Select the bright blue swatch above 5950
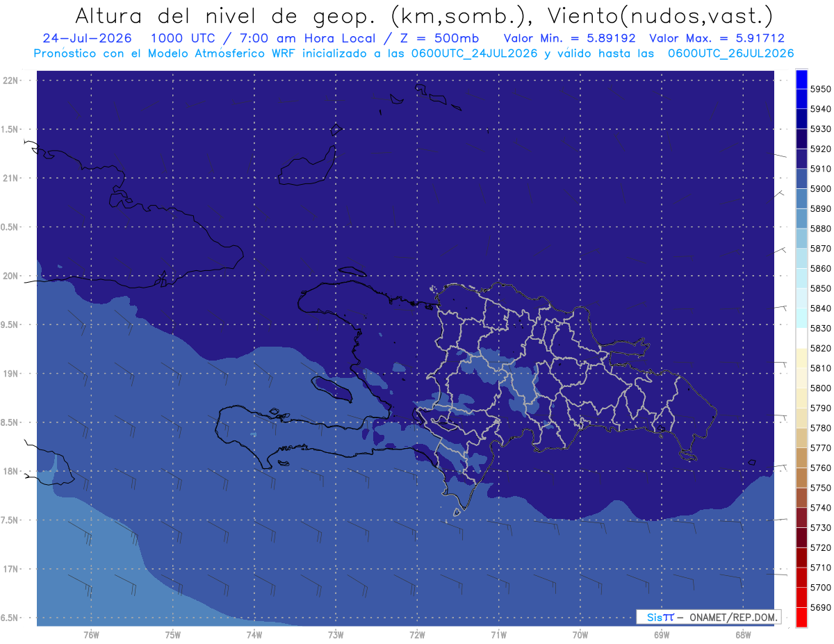The image size is (834, 644). 801,79
